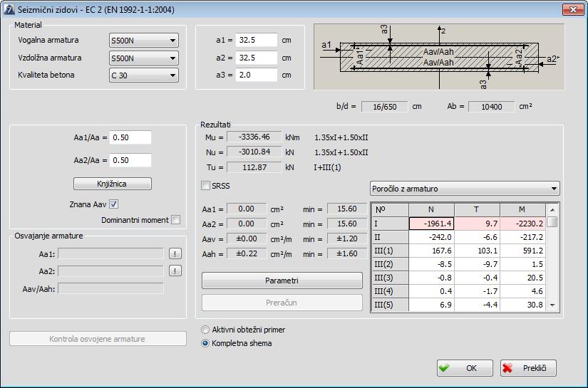Click the Aav min value ±1.20
This screenshot has height=388, width=588.
(347, 238)
